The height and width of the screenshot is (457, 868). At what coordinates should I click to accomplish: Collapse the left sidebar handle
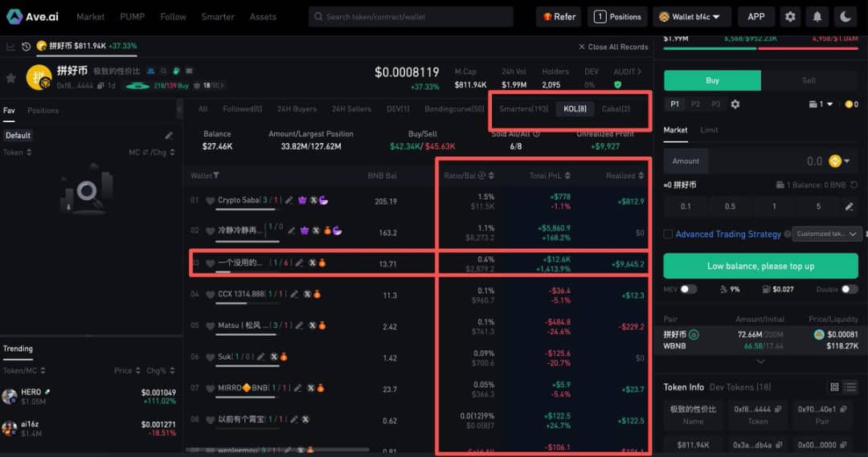(179, 109)
